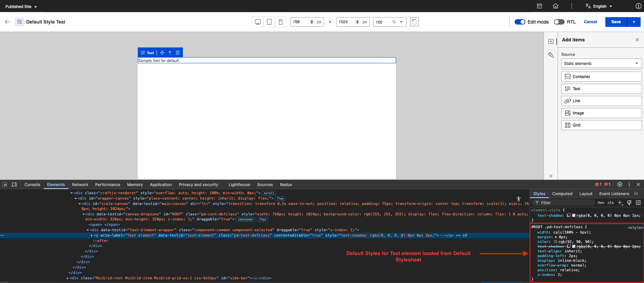This screenshot has height=283, width=644.
Task: Switch to the Console tab
Action: click(x=32, y=185)
